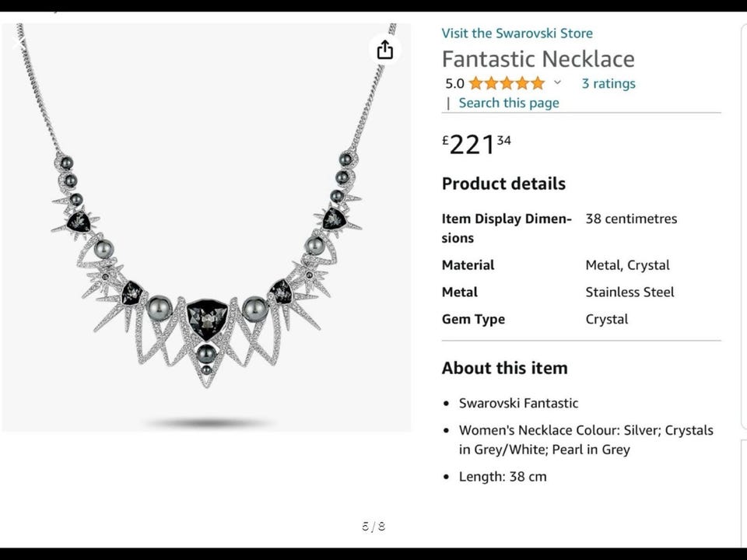Click the Swarovski Fantastic bullet point

point(518,404)
